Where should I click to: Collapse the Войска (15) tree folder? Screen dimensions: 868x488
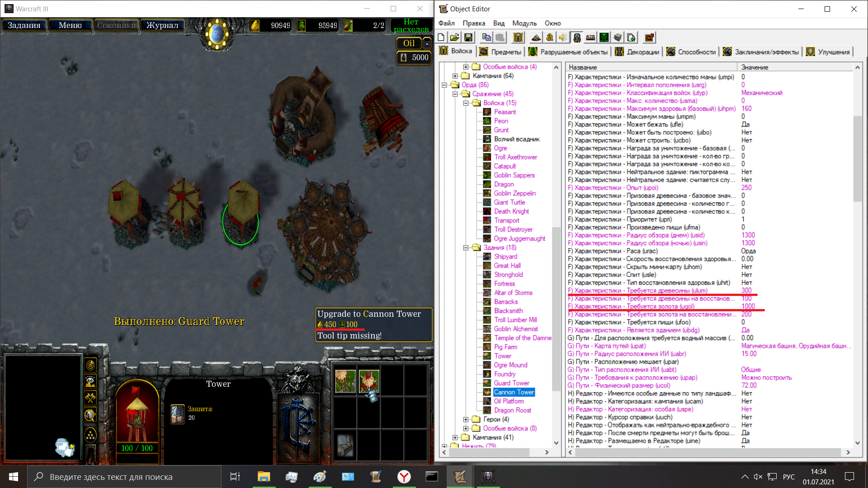click(466, 103)
